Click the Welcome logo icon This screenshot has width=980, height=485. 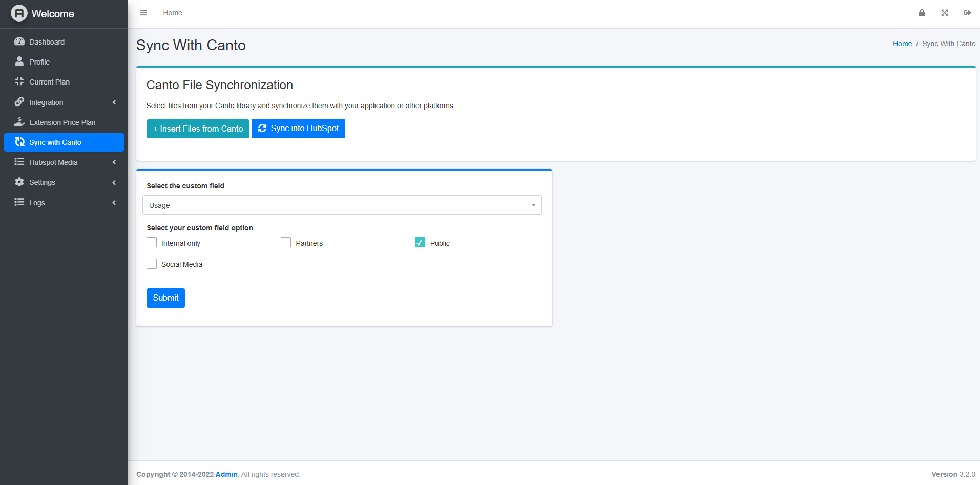point(19,13)
